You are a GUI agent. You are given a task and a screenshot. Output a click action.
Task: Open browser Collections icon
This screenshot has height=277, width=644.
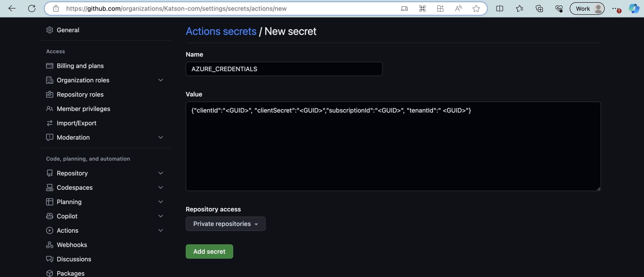point(539,9)
